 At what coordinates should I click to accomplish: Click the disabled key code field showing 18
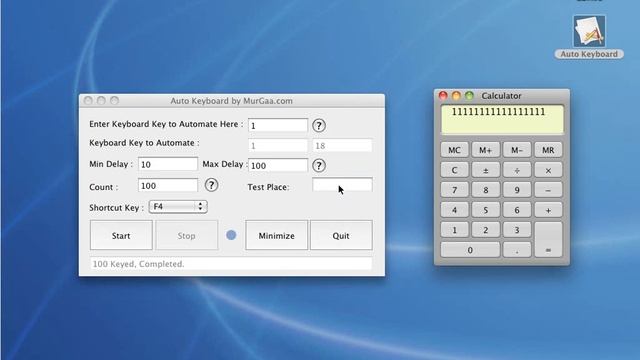tap(342, 146)
